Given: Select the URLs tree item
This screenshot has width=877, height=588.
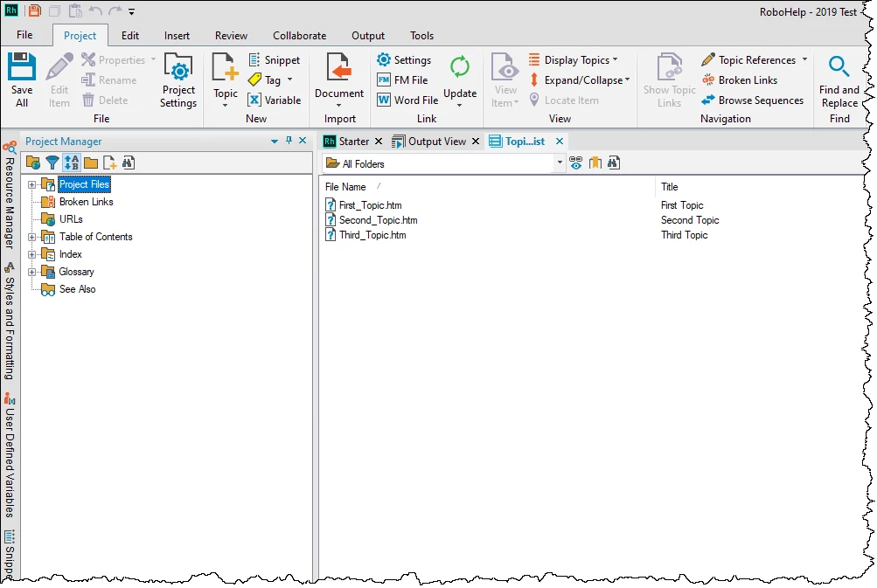Looking at the screenshot, I should coord(71,219).
